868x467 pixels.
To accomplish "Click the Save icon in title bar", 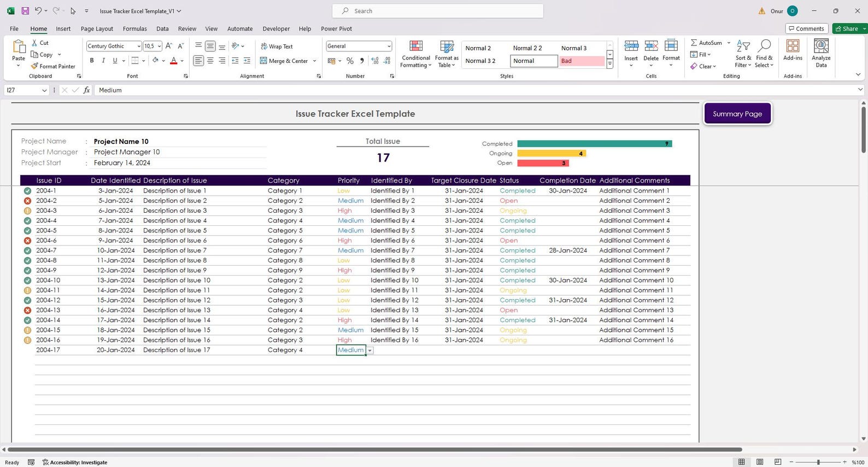I will (25, 11).
